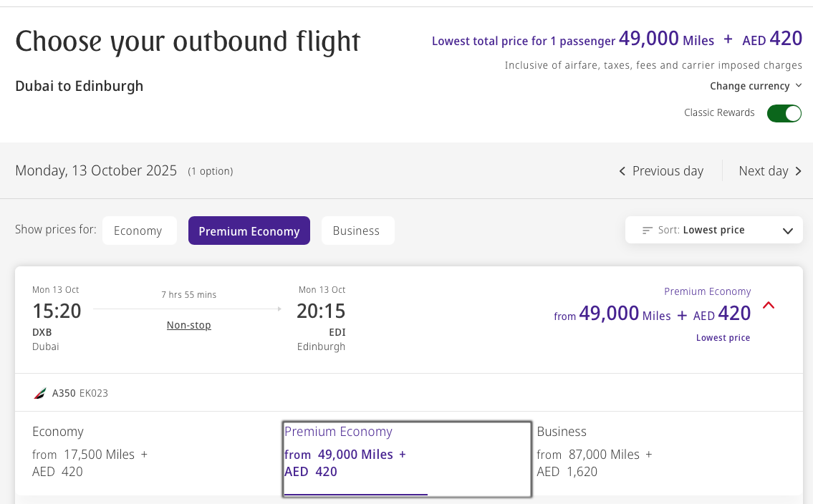Screen dimensions: 813x504
Task: Click the sort lines icon
Action: click(x=648, y=231)
